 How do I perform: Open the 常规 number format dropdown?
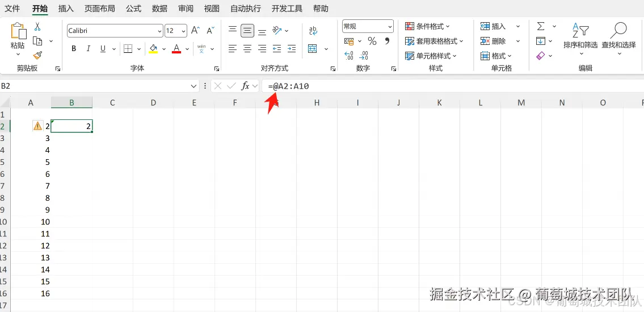click(x=390, y=27)
